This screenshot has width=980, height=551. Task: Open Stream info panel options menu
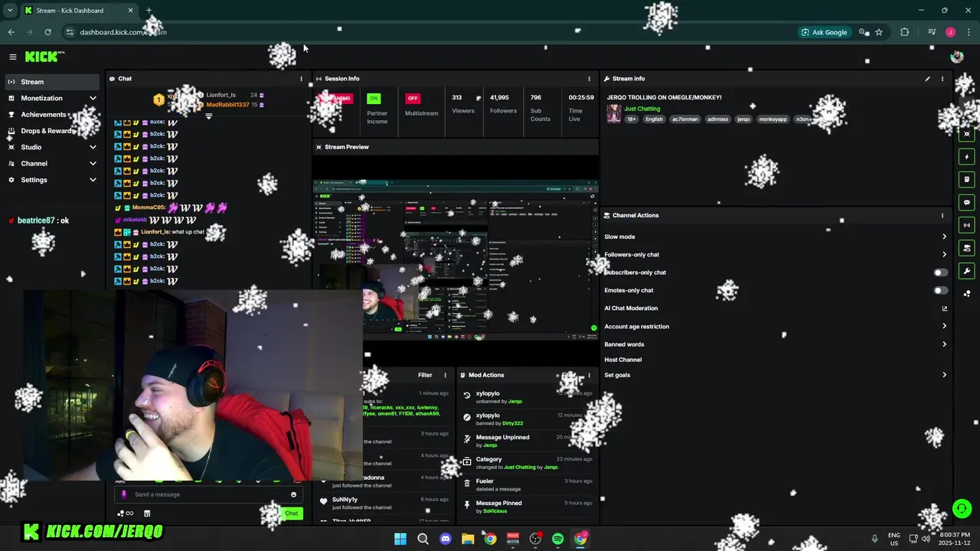pos(942,79)
